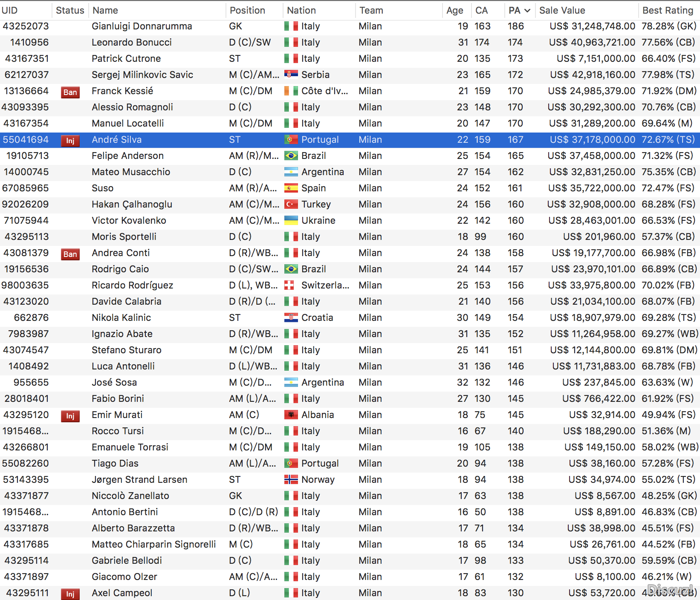This screenshot has width=700, height=600.
Task: Click the Argentina flag in Mateo Musacchio row
Action: click(291, 172)
